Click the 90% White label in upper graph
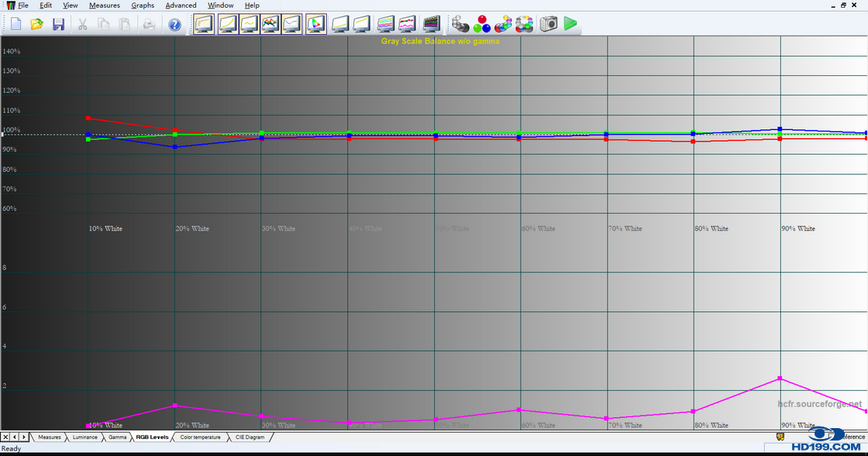This screenshot has height=456, width=868. [798, 229]
